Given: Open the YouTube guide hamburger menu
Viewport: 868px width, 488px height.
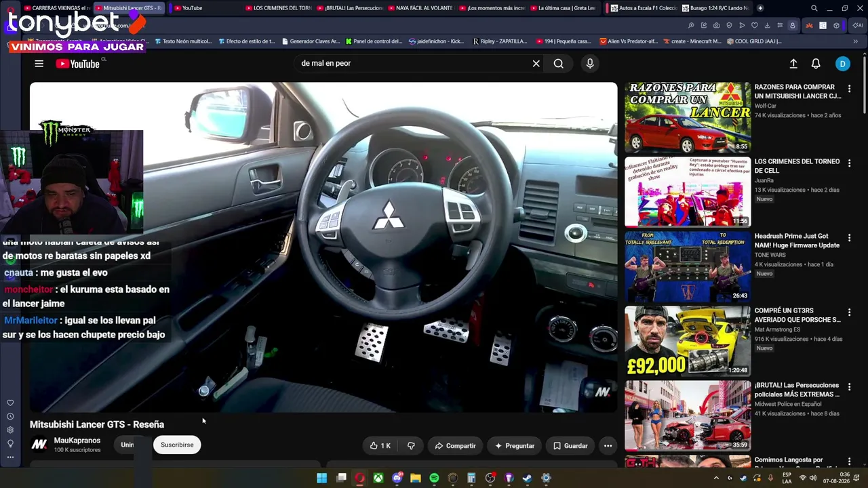Looking at the screenshot, I should click(x=39, y=64).
